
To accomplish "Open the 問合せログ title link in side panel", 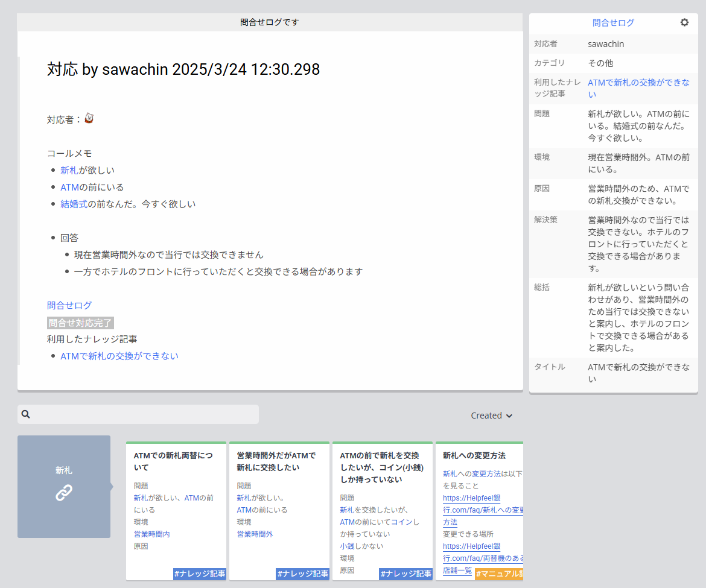I will click(x=613, y=23).
